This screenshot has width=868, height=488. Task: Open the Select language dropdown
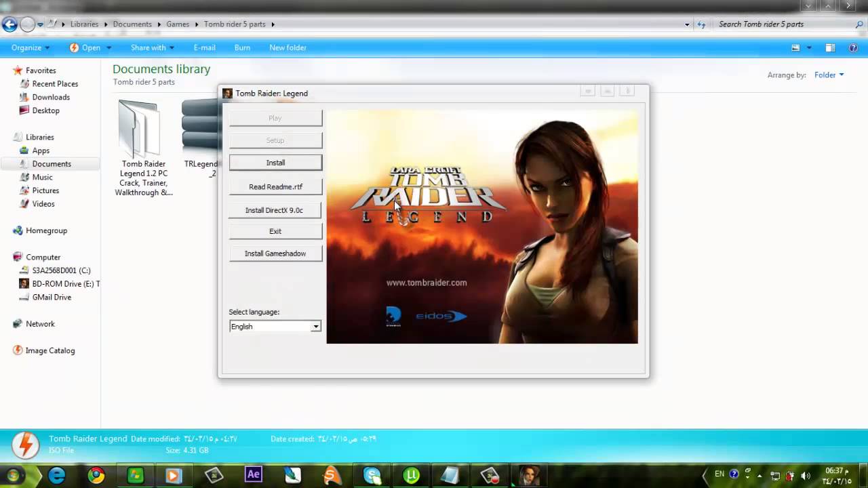pyautogui.click(x=275, y=327)
